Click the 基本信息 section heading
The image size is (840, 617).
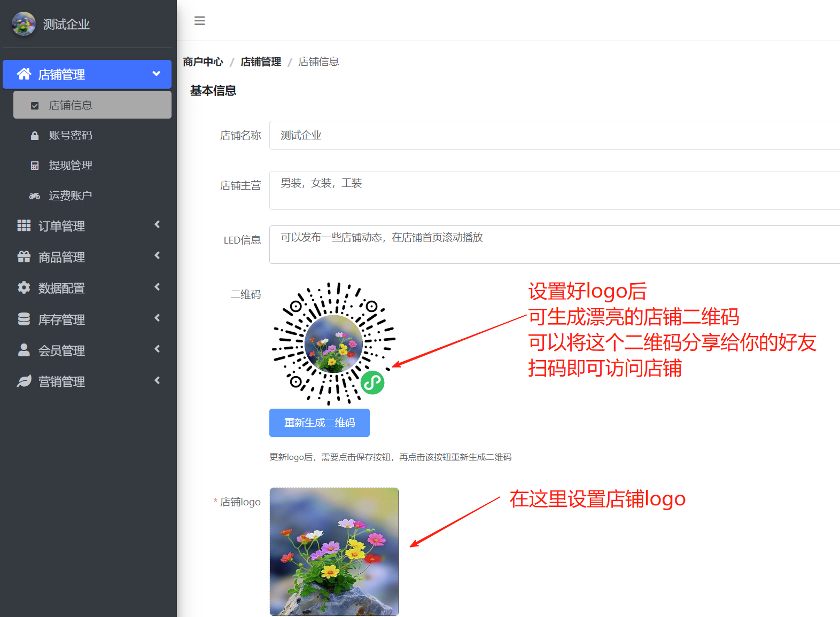coord(213,91)
